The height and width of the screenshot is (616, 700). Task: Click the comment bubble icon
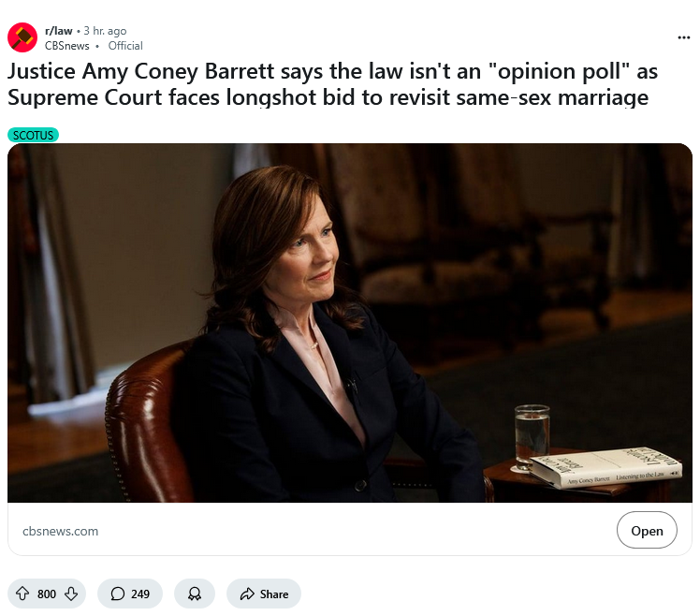click(118, 594)
